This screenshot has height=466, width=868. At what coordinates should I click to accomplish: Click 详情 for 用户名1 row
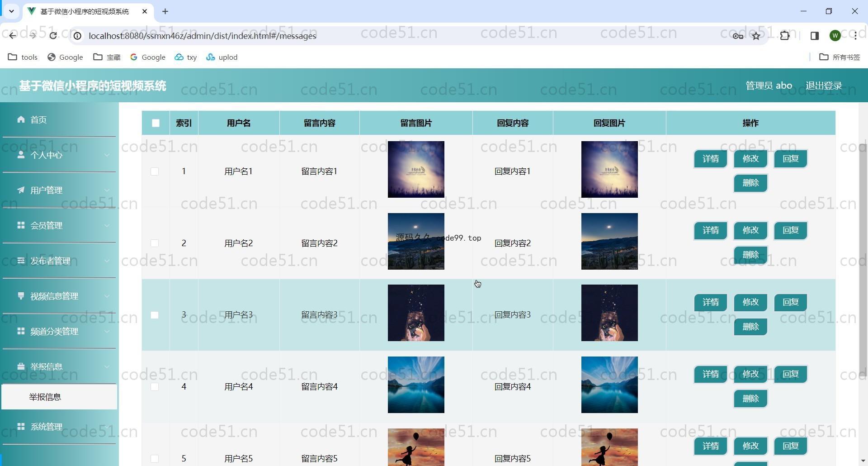click(711, 159)
